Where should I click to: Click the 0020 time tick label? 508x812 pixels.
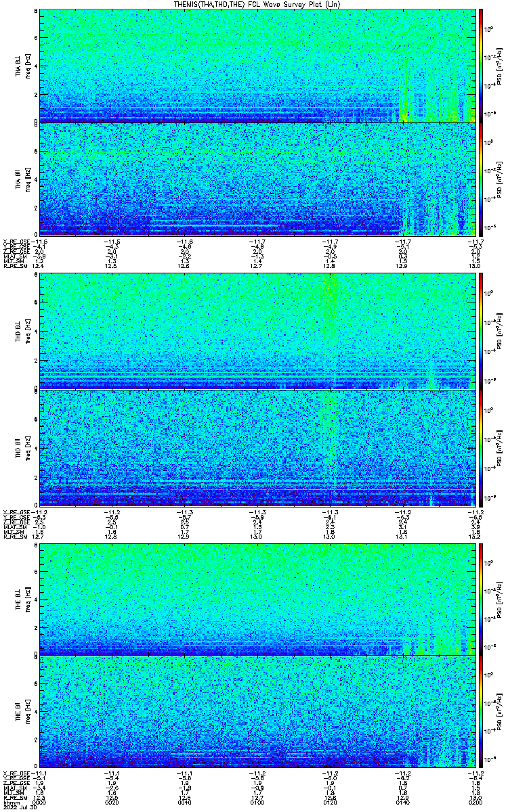(112, 801)
